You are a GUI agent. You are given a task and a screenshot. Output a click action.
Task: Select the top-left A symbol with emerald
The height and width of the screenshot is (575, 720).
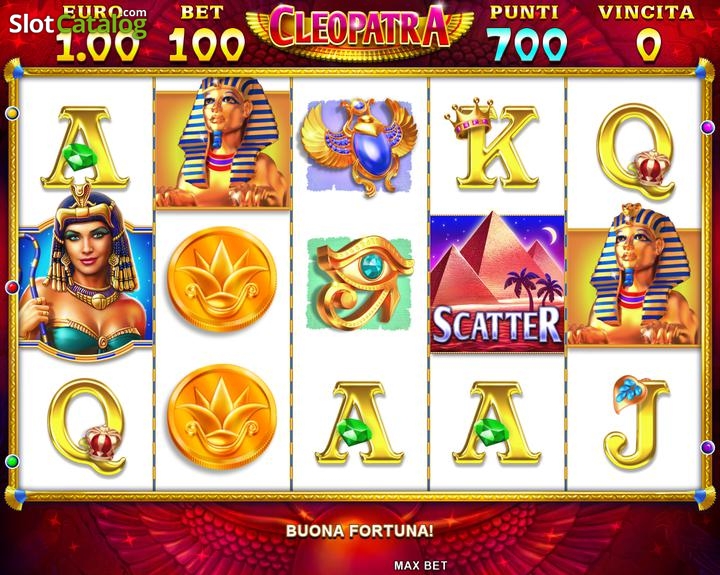86,148
